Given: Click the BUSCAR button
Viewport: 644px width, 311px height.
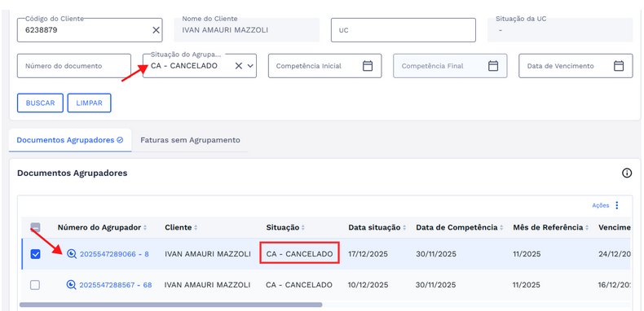Looking at the screenshot, I should [x=40, y=103].
